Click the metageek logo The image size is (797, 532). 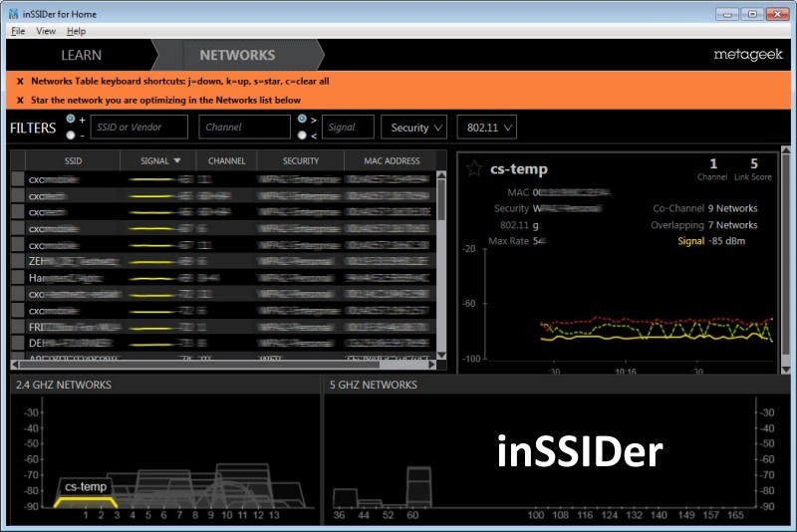(748, 55)
